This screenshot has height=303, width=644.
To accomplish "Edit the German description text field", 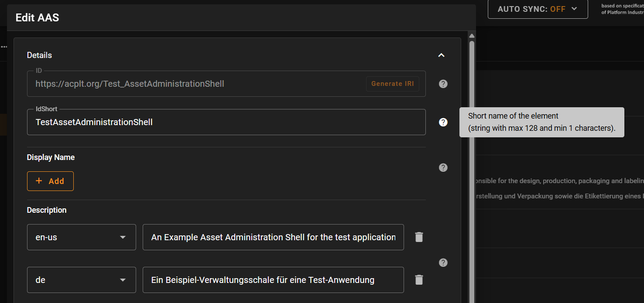I will click(x=273, y=280).
